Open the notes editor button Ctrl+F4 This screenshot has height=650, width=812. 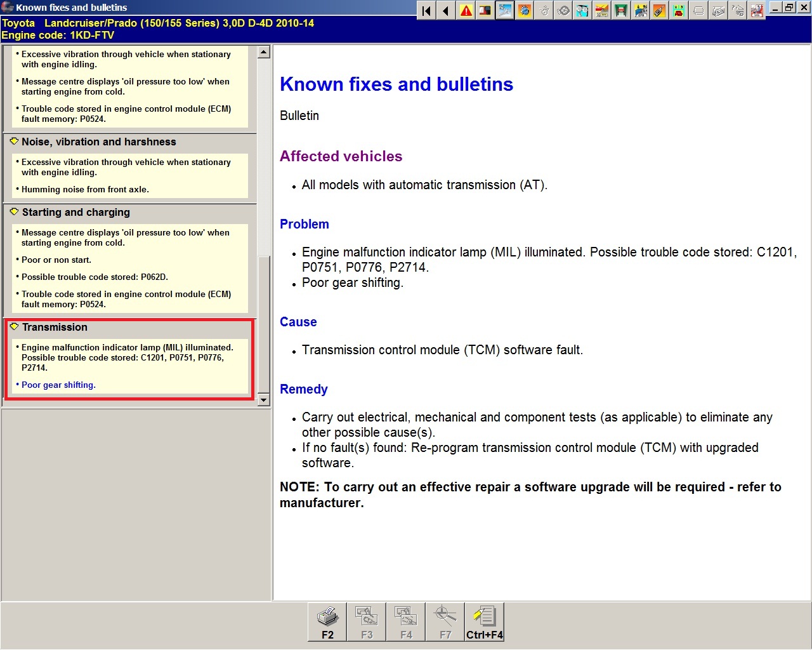(x=485, y=621)
